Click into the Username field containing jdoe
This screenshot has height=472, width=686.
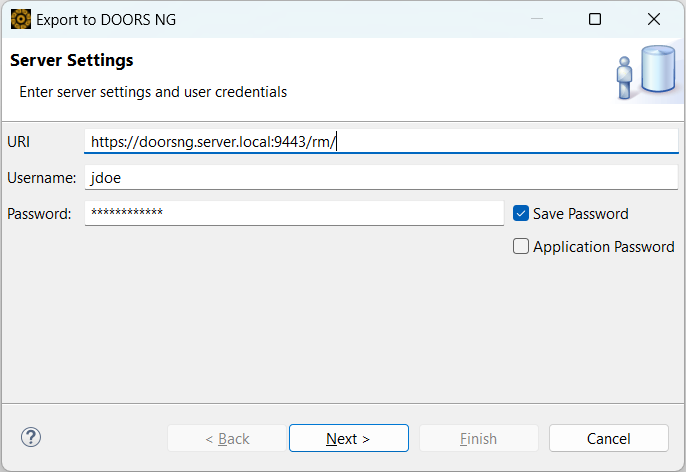(380, 177)
